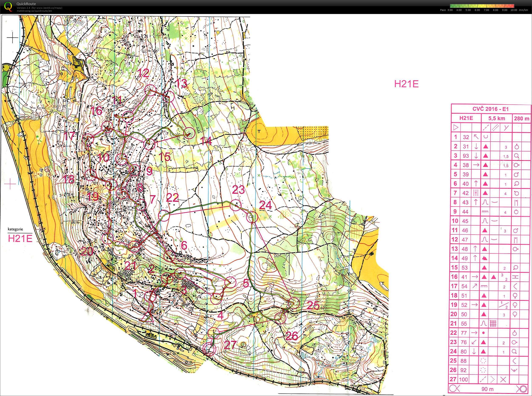532x396 pixels.
Task: Click control code 32 in the table
Action: pyautogui.click(x=466, y=137)
